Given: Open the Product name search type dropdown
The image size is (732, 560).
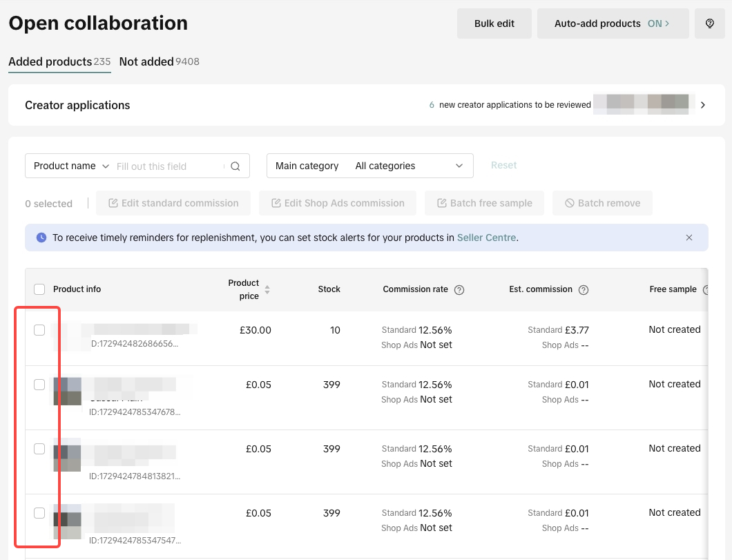Looking at the screenshot, I should click(x=71, y=166).
